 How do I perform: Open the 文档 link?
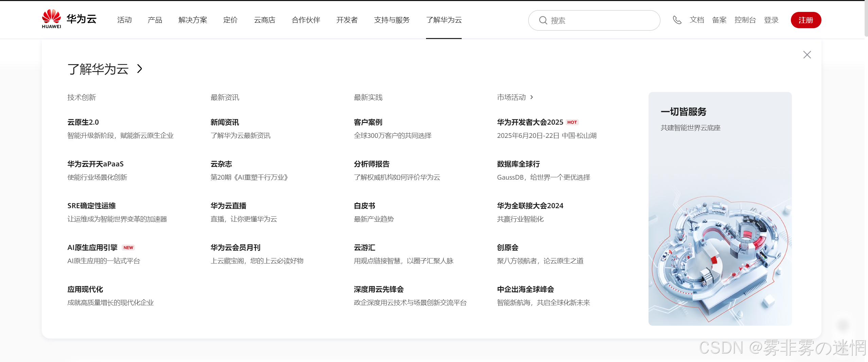pyautogui.click(x=697, y=20)
